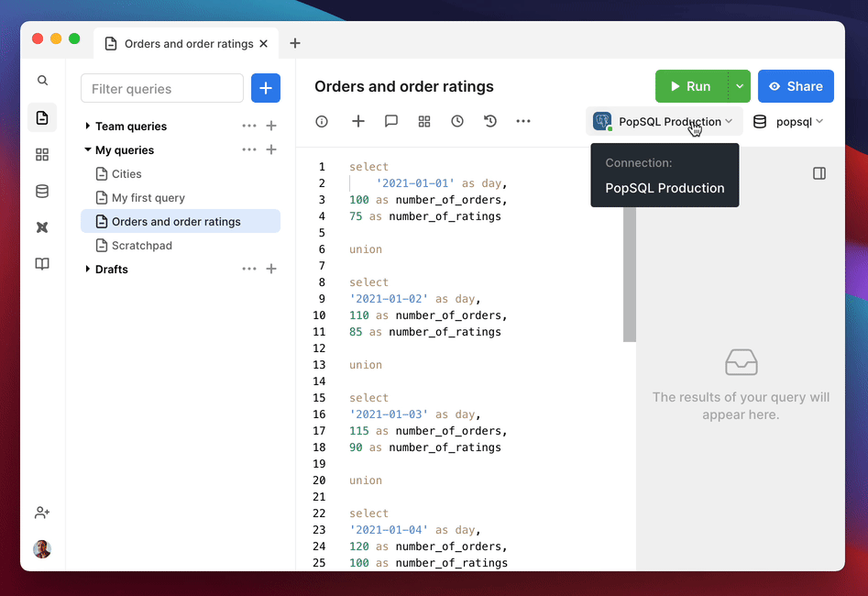This screenshot has height=596, width=868.
Task: Open the search icon in the sidebar
Action: pos(42,81)
